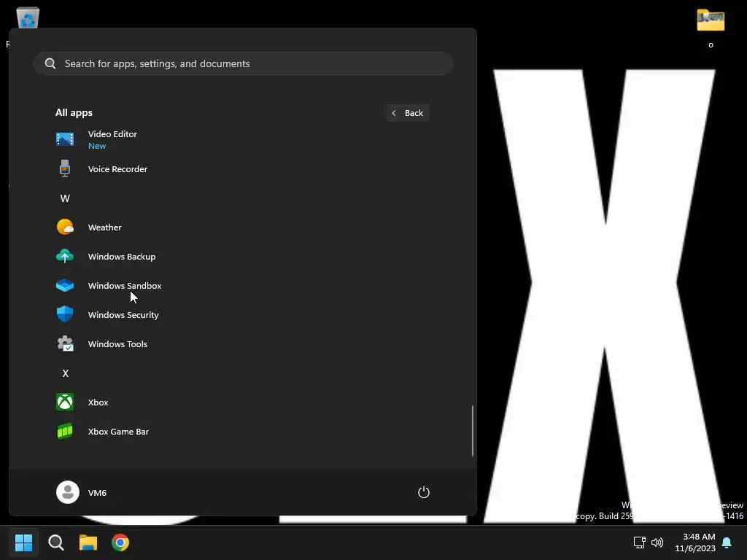Screen dimensions: 747x560
Task: Launch the Xbox app icon
Action: 65,402
